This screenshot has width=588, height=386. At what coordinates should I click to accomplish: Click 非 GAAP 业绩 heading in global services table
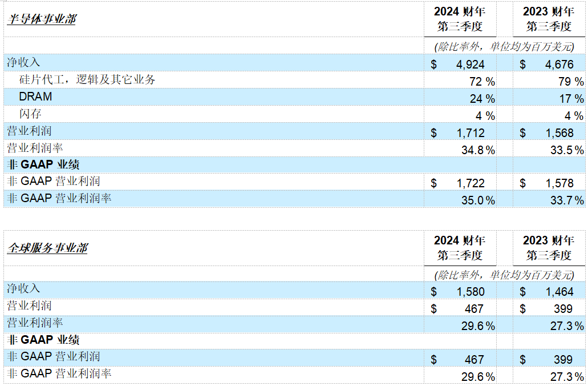(43, 340)
